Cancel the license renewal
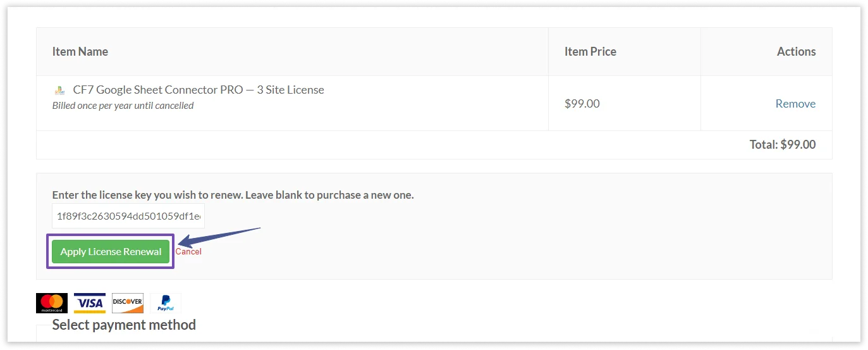The height and width of the screenshot is (350, 868). click(188, 252)
